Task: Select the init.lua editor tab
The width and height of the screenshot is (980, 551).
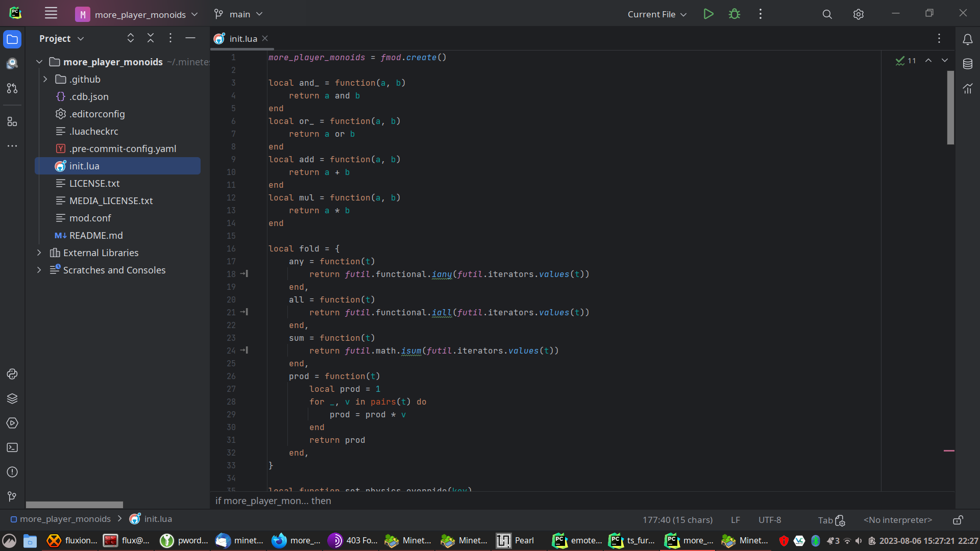Action: pyautogui.click(x=243, y=39)
